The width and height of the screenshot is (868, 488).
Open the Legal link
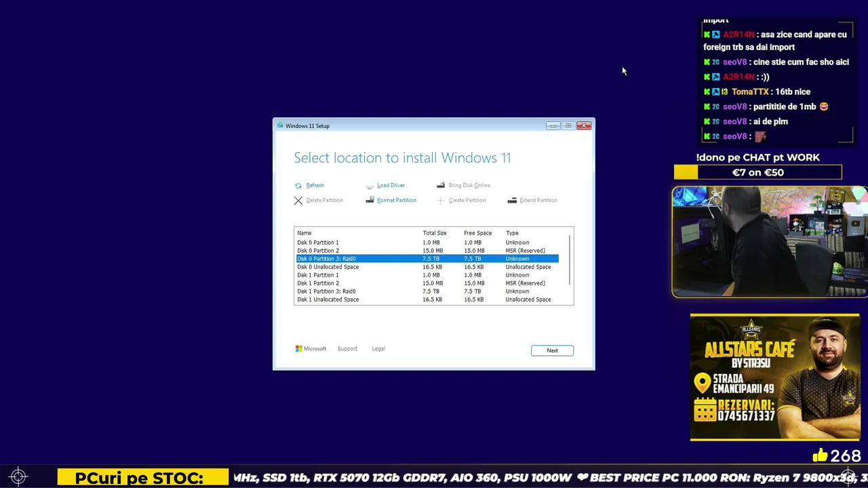[378, 349]
